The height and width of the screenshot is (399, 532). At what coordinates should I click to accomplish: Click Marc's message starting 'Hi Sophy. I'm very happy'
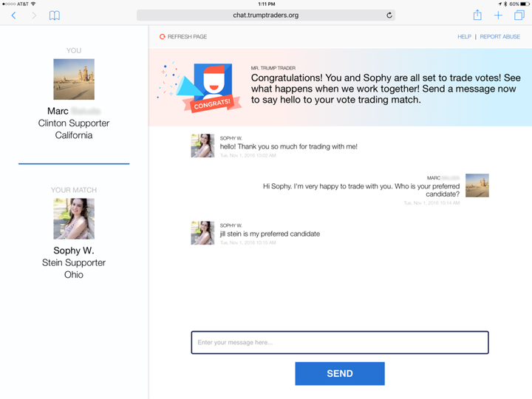361,190
